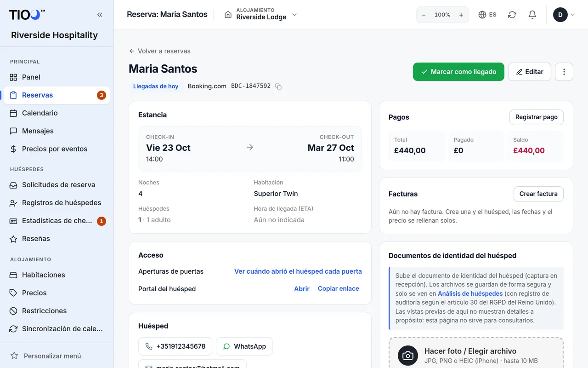Open Calendario from the sidebar
Image resolution: width=588 pixels, height=368 pixels.
click(x=57, y=113)
